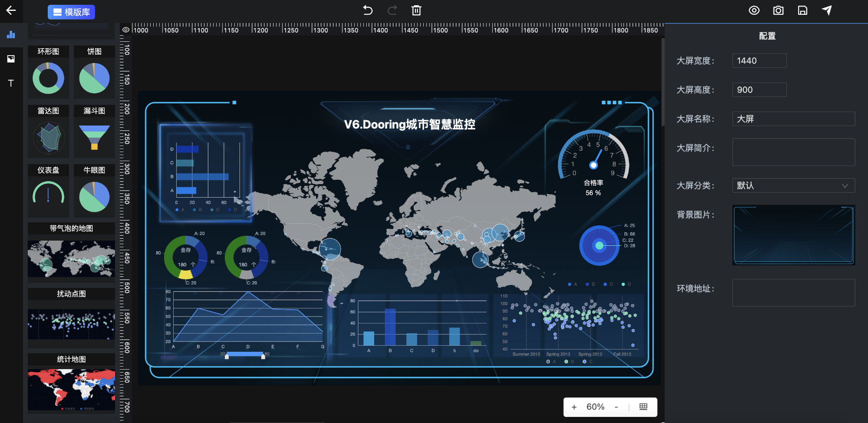Add the 雷达图 radar chart component

point(48,131)
